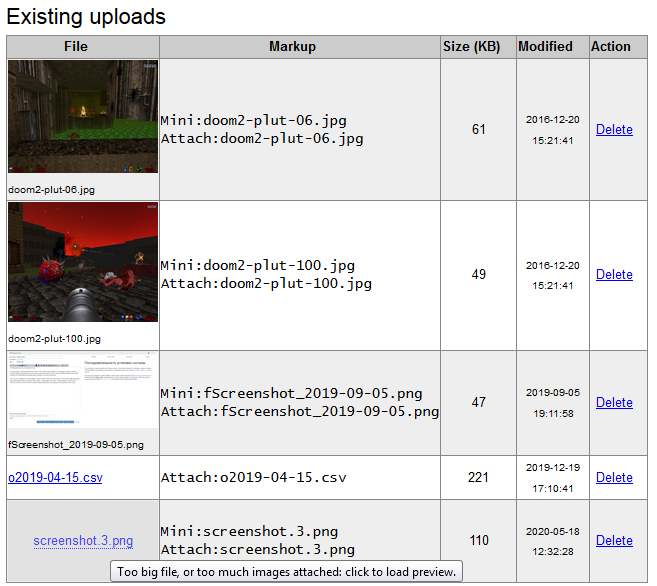Image resolution: width=657 pixels, height=586 pixels.
Task: Click the 17:10:41 modified time
Action: point(553,489)
